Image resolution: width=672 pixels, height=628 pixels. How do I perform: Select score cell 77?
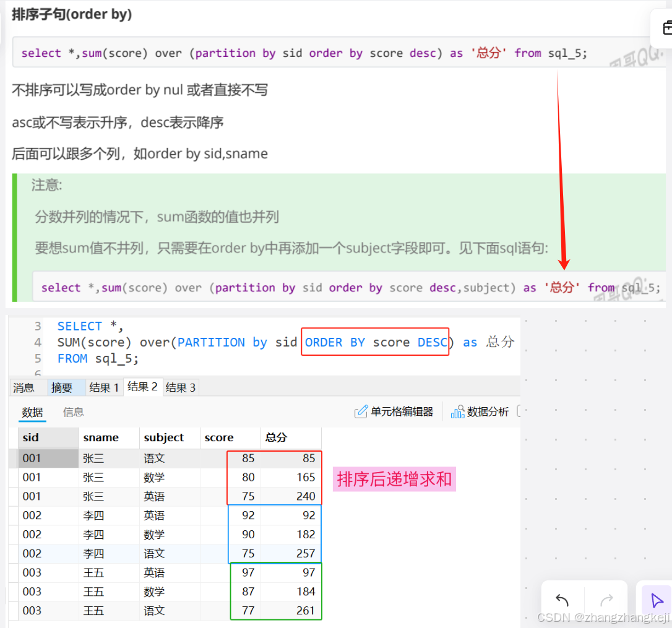tap(230, 611)
